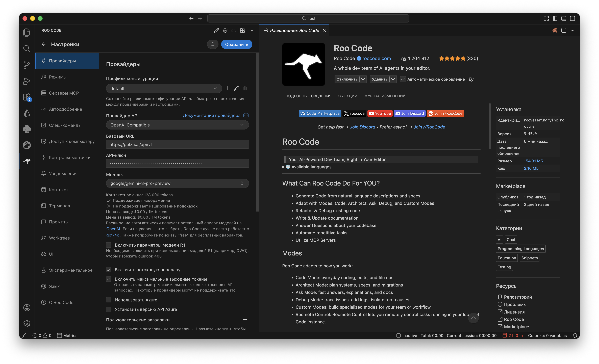Click API-ключ password field
This screenshot has height=364, width=599.
[x=177, y=163]
